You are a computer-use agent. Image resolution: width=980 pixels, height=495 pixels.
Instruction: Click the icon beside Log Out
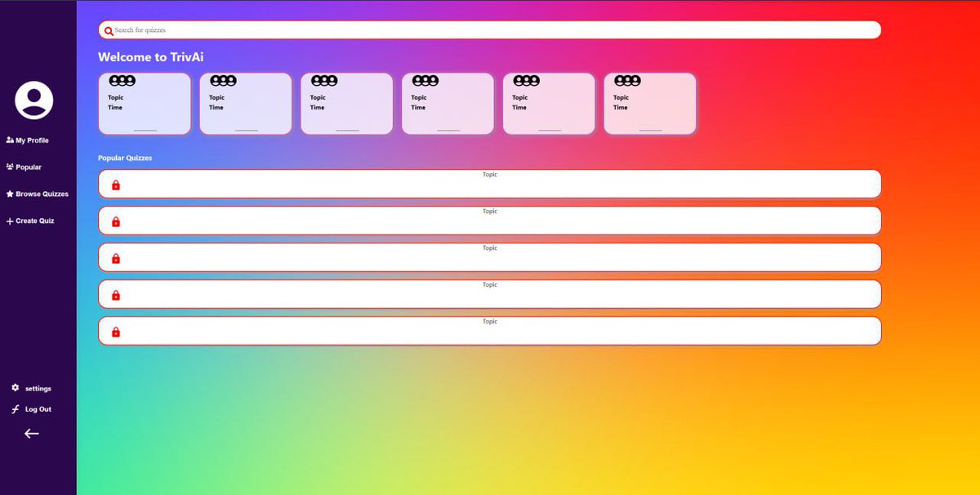point(15,409)
